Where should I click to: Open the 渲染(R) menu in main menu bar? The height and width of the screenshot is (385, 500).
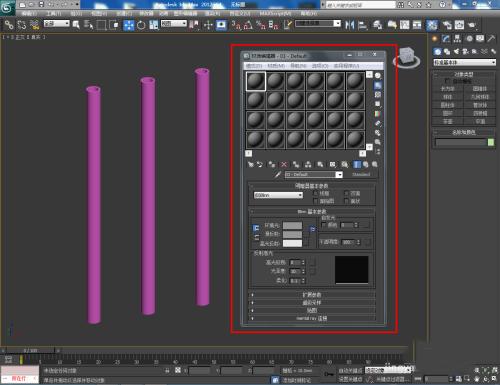tap(212, 13)
